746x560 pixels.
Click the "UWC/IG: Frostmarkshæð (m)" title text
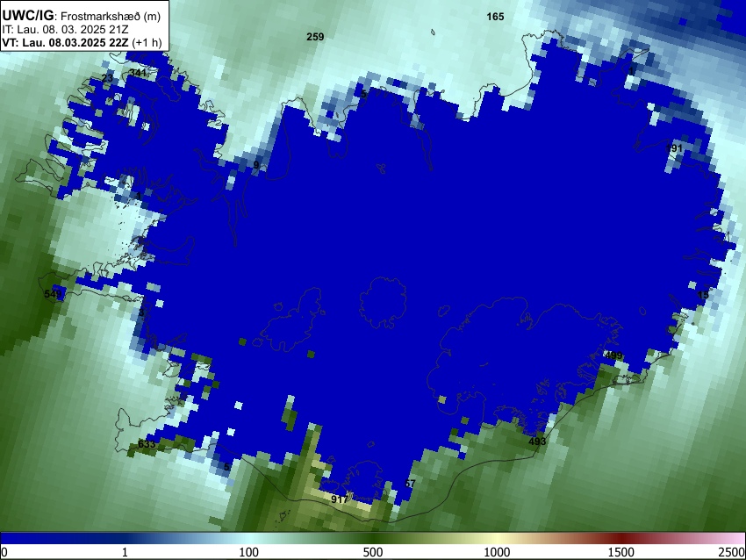tap(82, 16)
